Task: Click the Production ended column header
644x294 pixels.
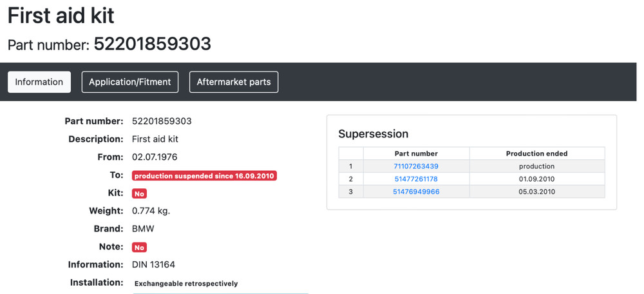Action: click(x=536, y=153)
